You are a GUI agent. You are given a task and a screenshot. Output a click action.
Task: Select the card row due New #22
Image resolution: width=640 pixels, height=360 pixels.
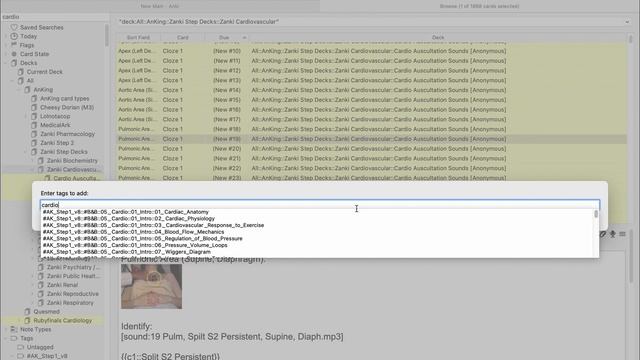tap(371, 168)
